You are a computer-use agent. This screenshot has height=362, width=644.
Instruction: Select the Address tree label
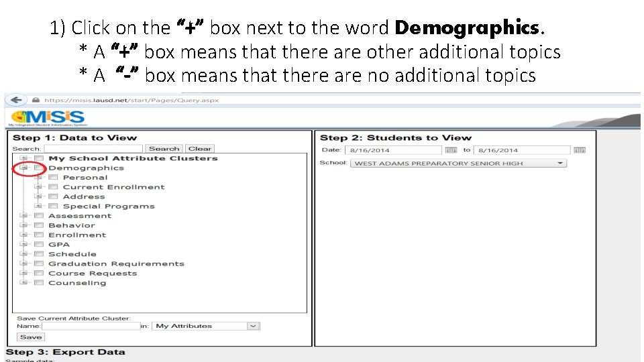84,196
